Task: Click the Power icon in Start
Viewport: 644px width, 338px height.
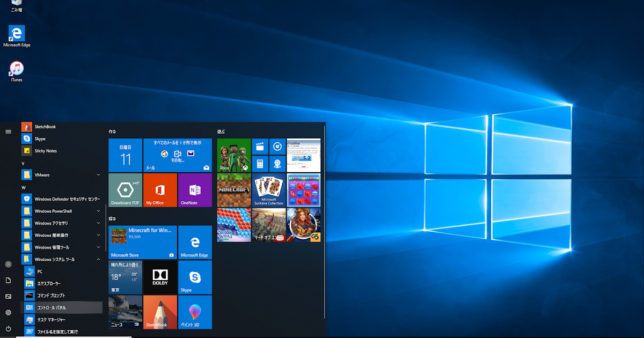Action: [x=8, y=328]
